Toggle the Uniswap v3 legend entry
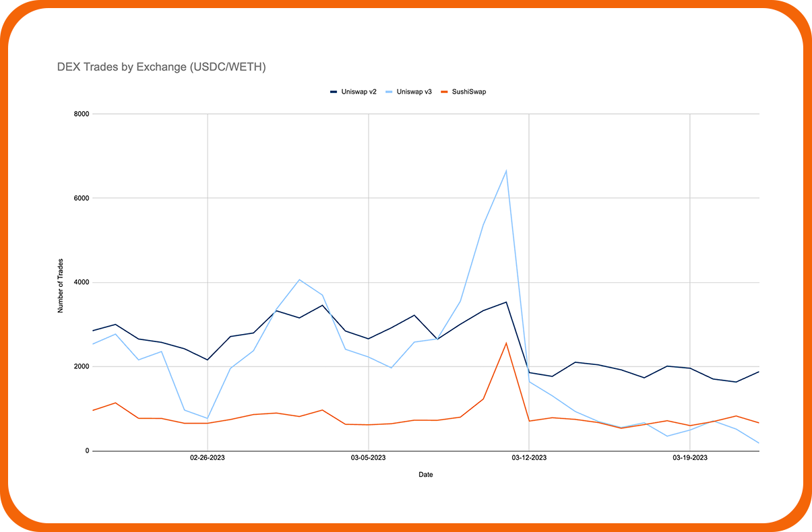 414,92
